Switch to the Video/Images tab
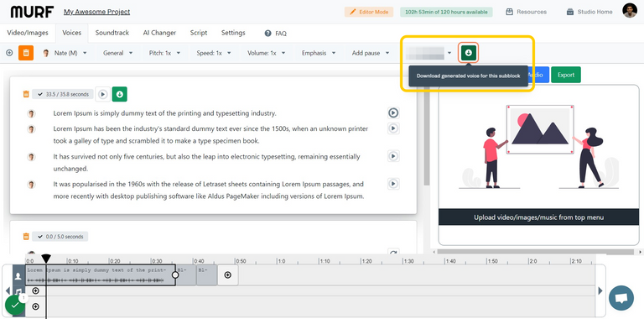 coord(28,33)
